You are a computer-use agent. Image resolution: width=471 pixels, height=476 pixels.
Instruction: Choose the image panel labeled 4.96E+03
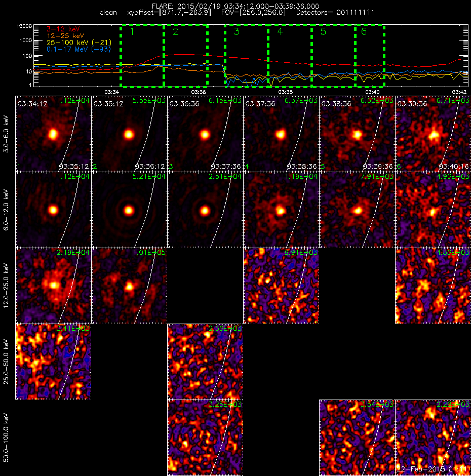click(433, 210)
